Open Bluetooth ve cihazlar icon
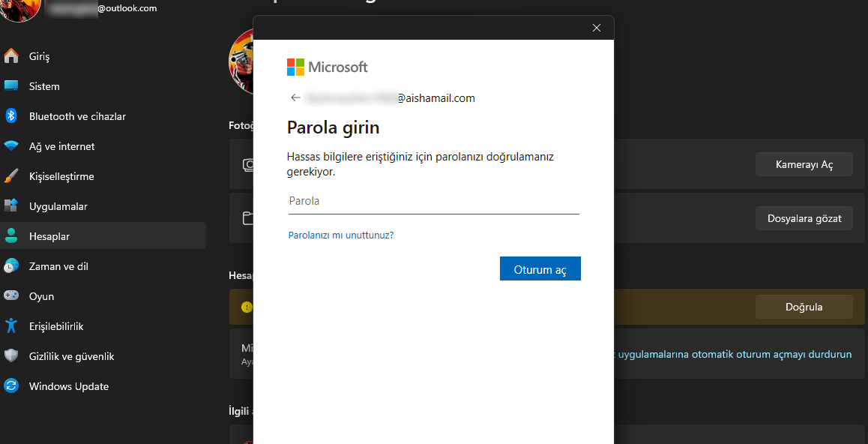This screenshot has height=444, width=868. (11, 115)
